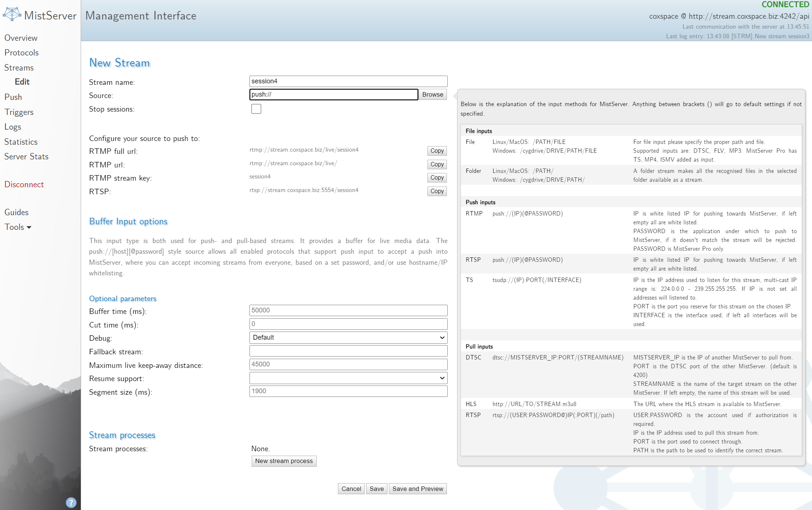This screenshot has width=812, height=510.
Task: Click Browse next to Source field
Action: [433, 94]
